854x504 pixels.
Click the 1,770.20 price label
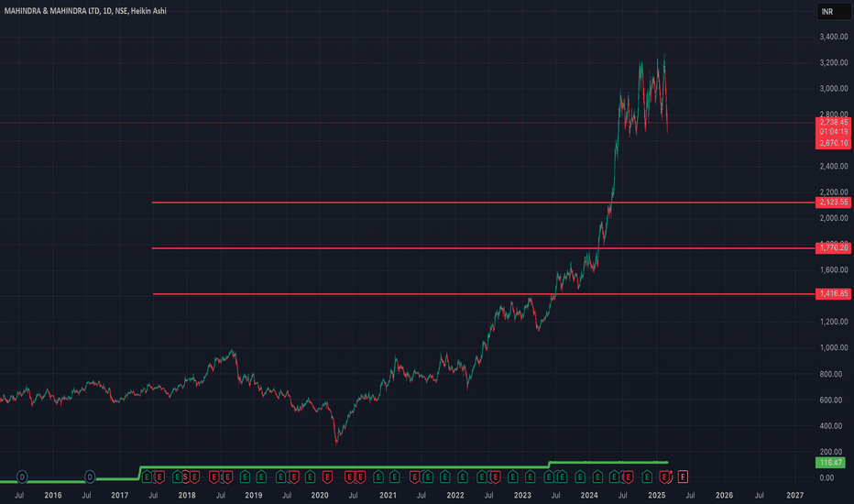pyautogui.click(x=833, y=248)
